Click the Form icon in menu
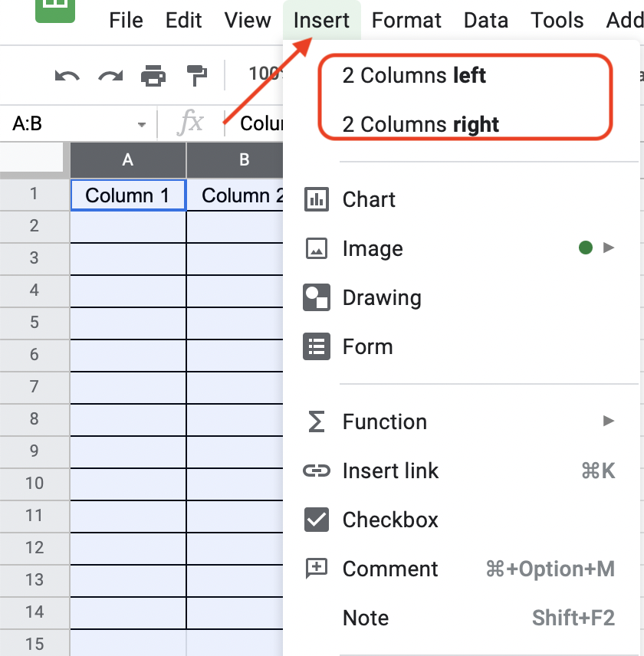644x656 pixels. click(317, 346)
